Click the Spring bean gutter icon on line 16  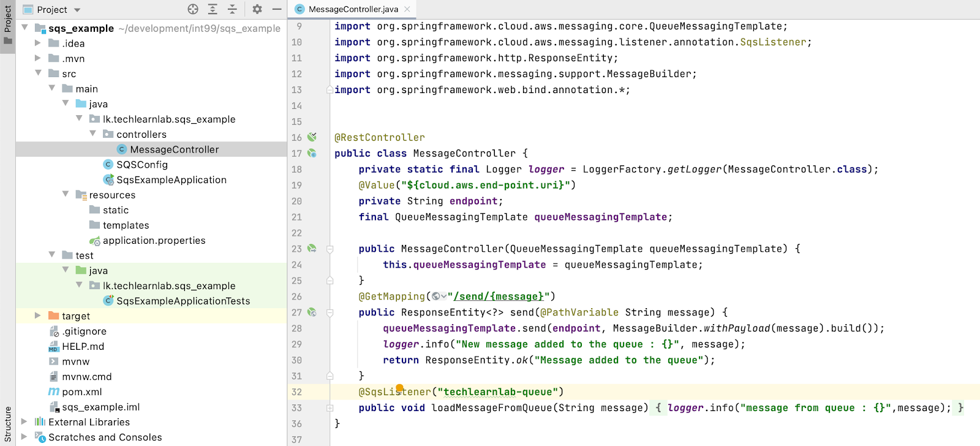point(312,137)
